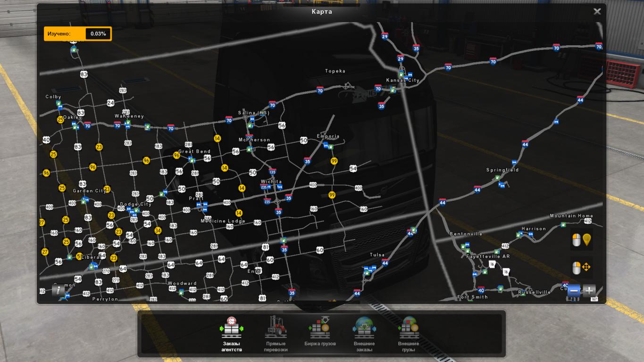Click the Изучено 0.03% exploration indicator
644x362 pixels.
click(78, 34)
